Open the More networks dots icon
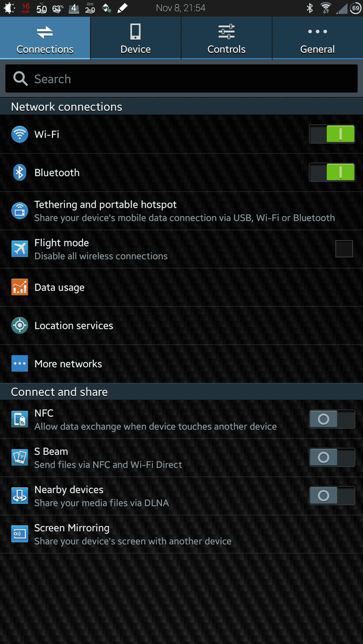 click(x=19, y=364)
